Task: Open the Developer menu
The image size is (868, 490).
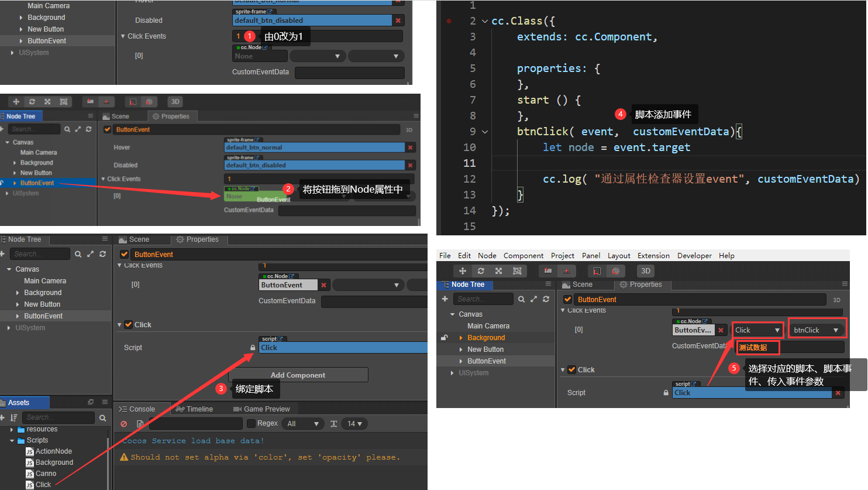Action: point(694,255)
